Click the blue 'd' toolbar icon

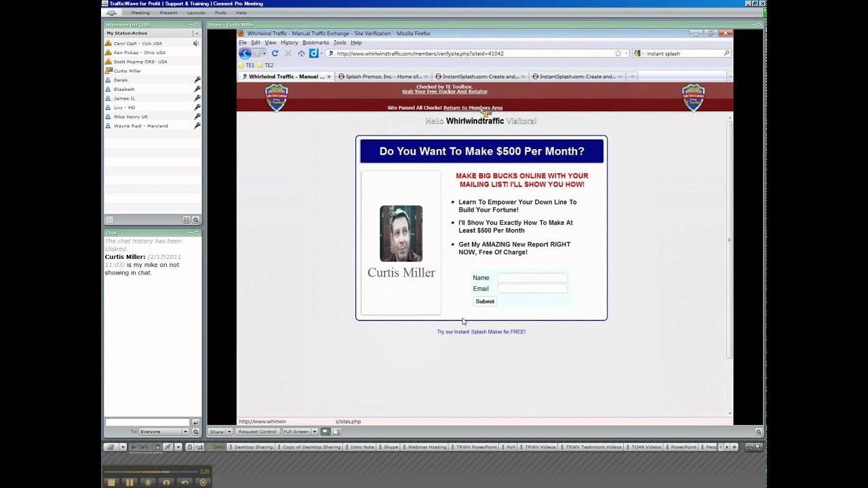(313, 54)
